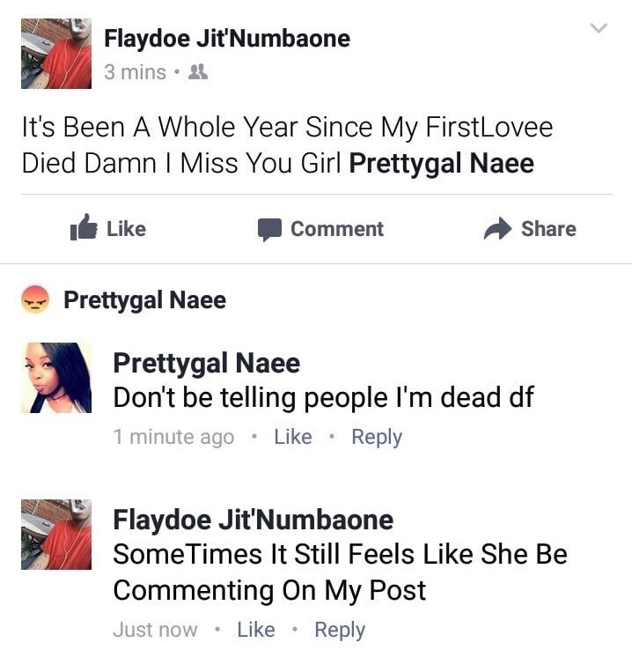Click the Share arrow icon
Image resolution: width=632 pixels, height=672 pixels.
click(498, 229)
